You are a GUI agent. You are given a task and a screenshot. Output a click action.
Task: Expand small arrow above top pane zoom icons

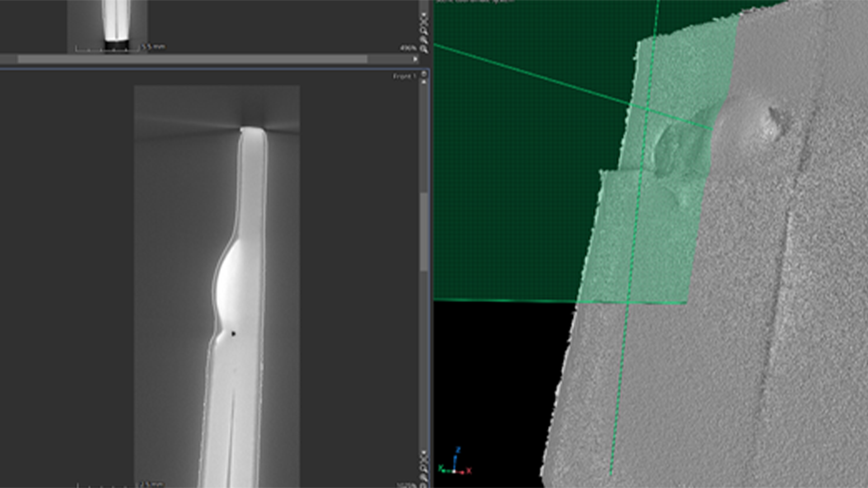coord(424,14)
